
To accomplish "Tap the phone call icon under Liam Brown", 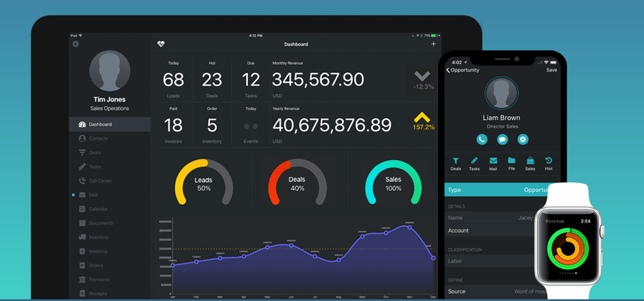I will point(482,140).
